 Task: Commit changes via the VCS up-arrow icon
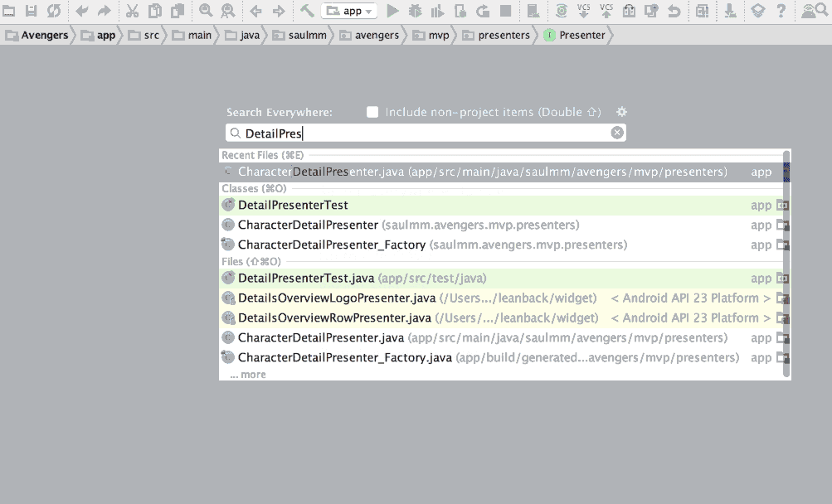605,11
